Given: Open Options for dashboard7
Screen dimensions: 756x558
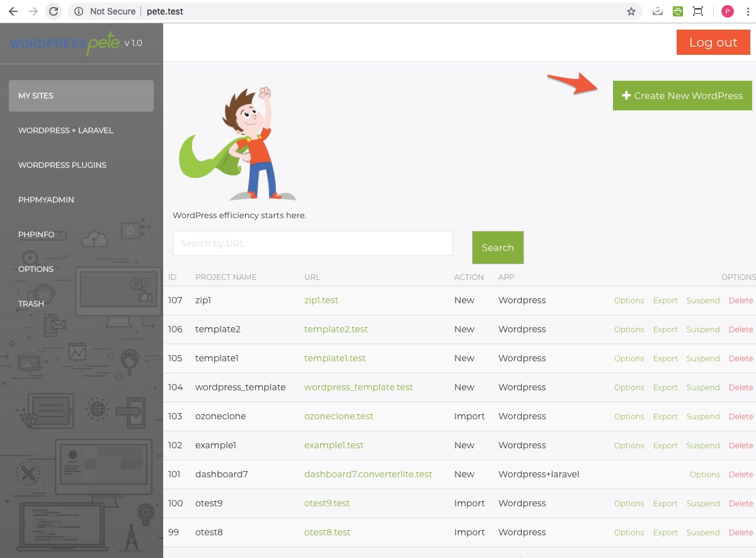Looking at the screenshot, I should [x=705, y=475].
